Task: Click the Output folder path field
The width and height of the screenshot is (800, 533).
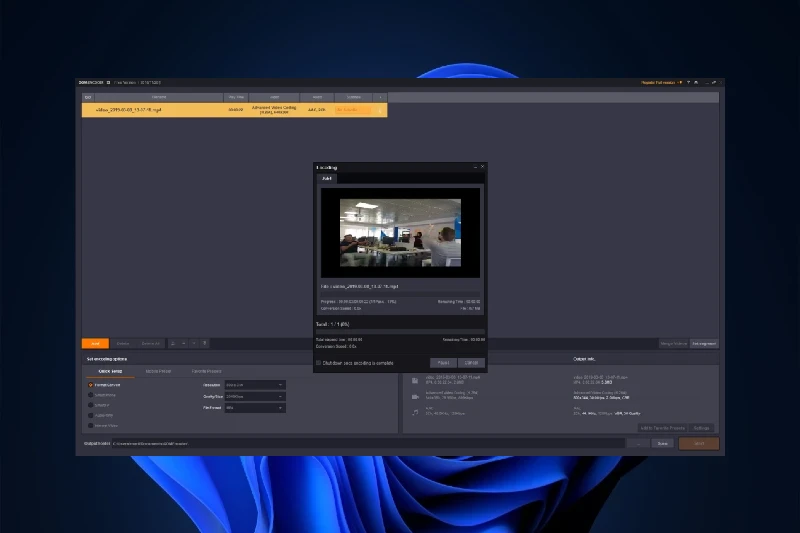Action: tap(368, 443)
